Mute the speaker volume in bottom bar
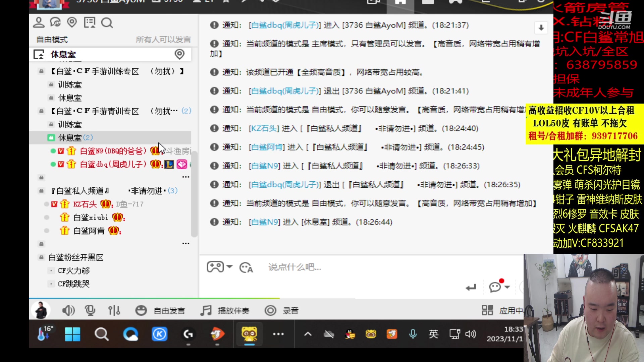 (68, 310)
